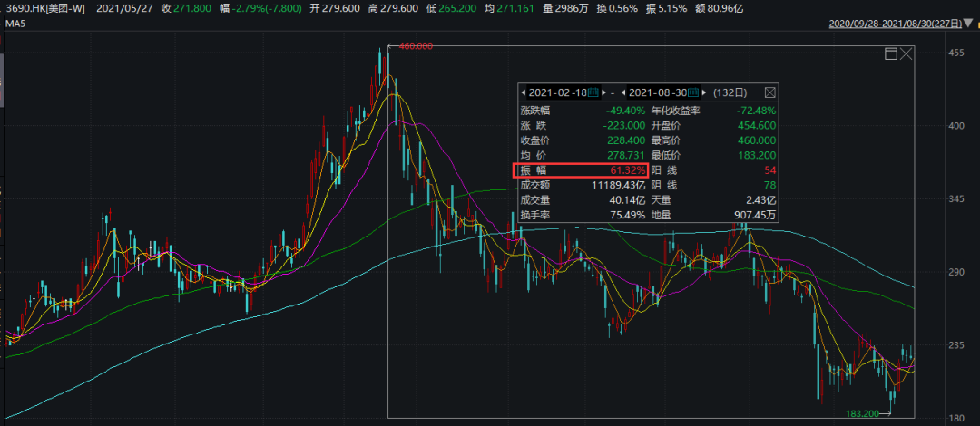Click the selection box window icon
The height and width of the screenshot is (426, 980).
tap(891, 54)
